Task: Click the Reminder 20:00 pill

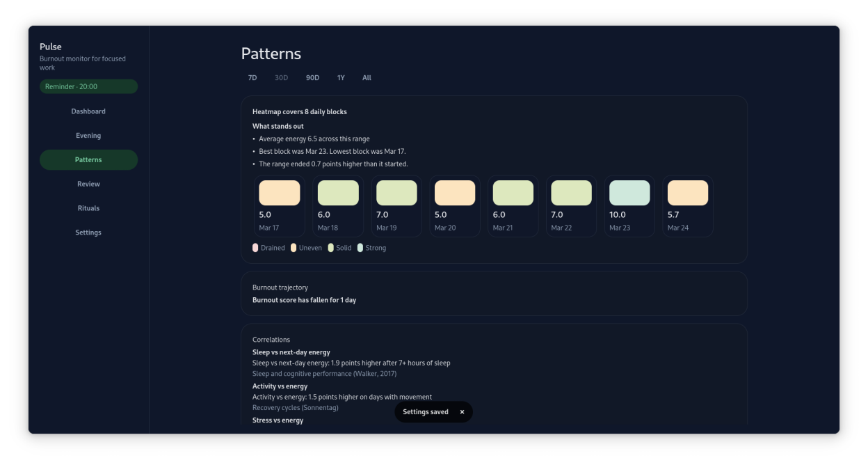Action: (x=88, y=87)
